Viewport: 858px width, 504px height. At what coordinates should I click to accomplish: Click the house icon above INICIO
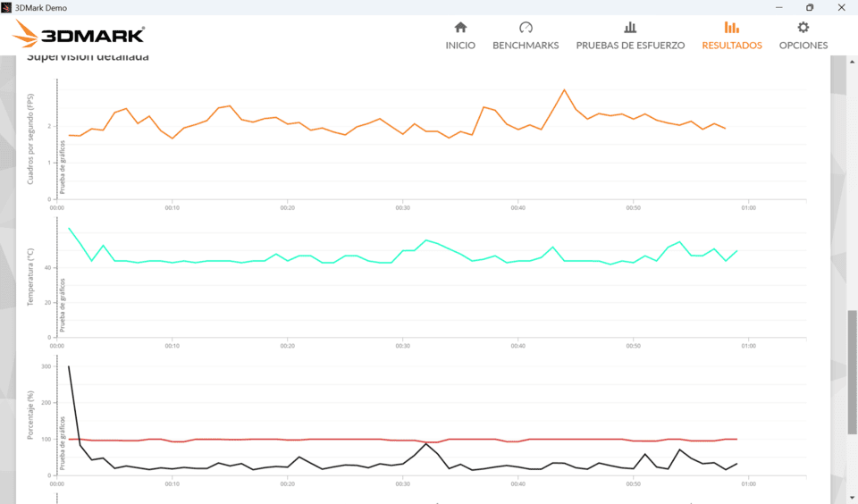click(460, 28)
